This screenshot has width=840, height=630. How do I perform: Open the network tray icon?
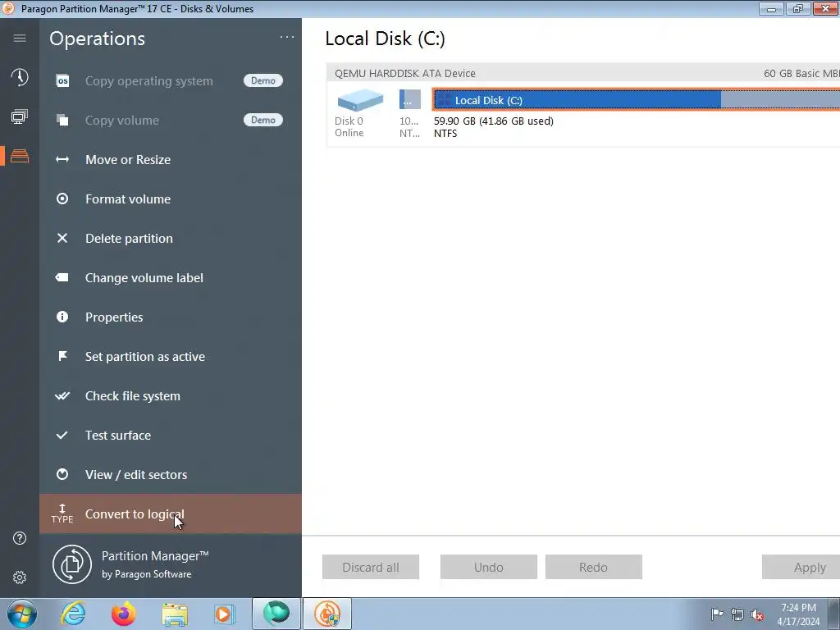(737, 614)
